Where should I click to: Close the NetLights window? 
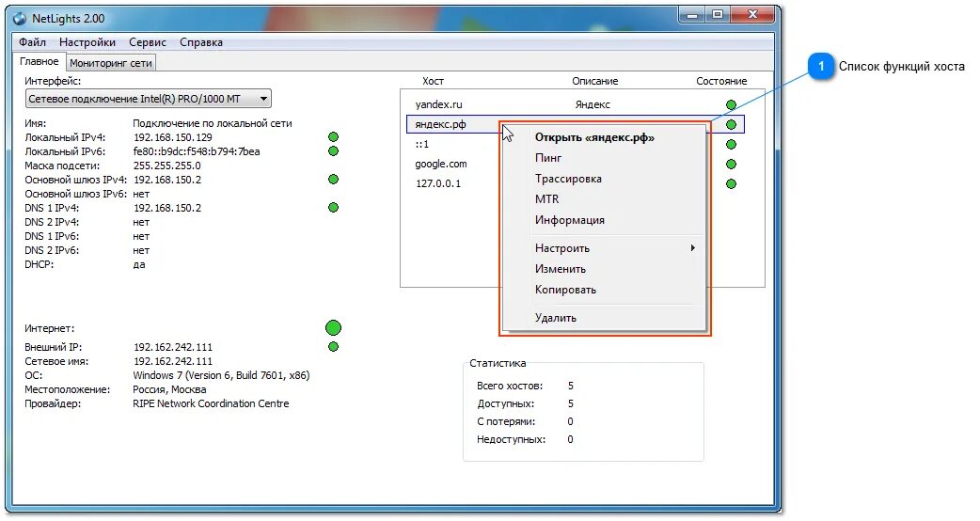[x=752, y=15]
